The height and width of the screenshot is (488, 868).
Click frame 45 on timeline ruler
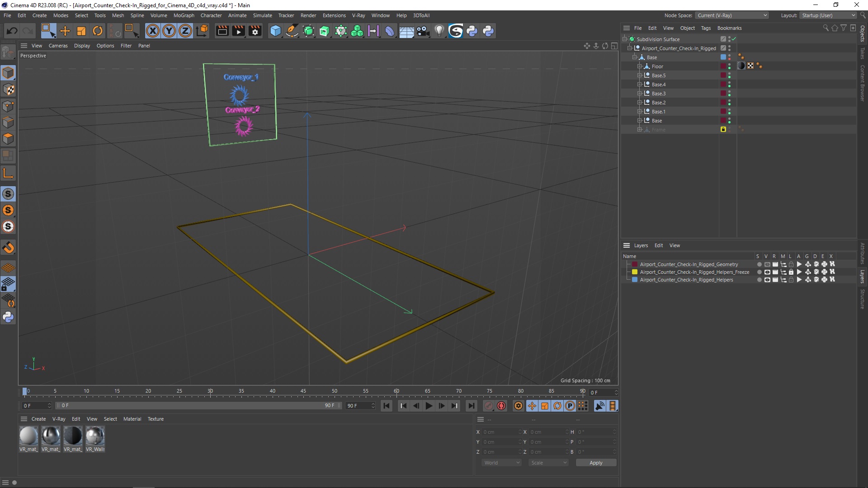[x=303, y=391]
